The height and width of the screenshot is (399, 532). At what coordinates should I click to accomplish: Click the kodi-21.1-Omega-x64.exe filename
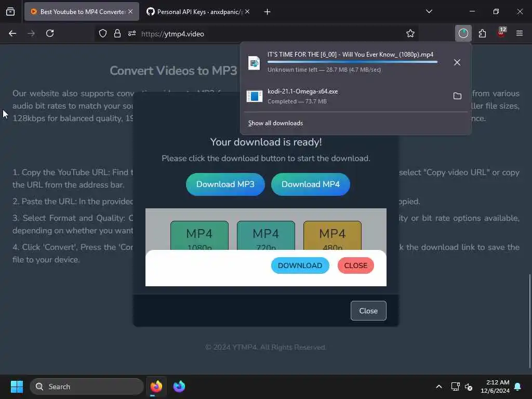[303, 91]
